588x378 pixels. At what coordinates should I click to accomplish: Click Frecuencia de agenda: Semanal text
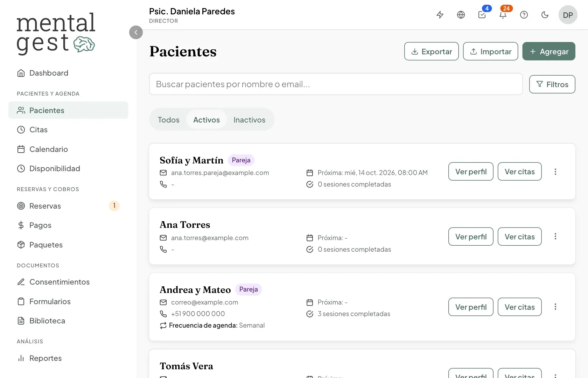[x=217, y=325]
